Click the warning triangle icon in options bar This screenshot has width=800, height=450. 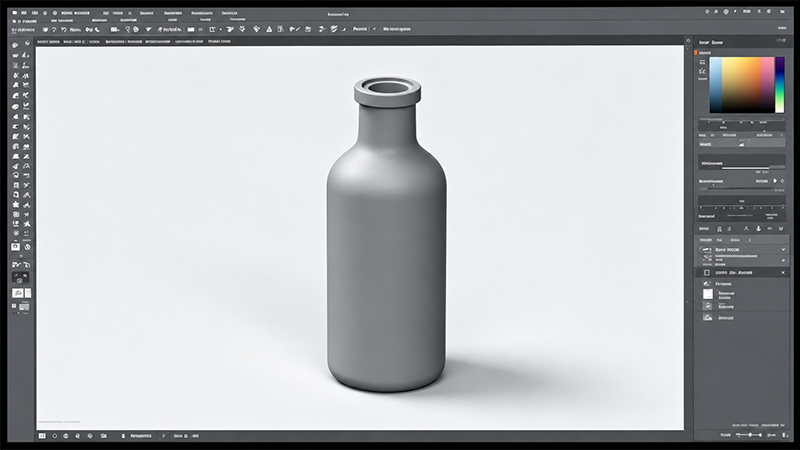pos(269,29)
